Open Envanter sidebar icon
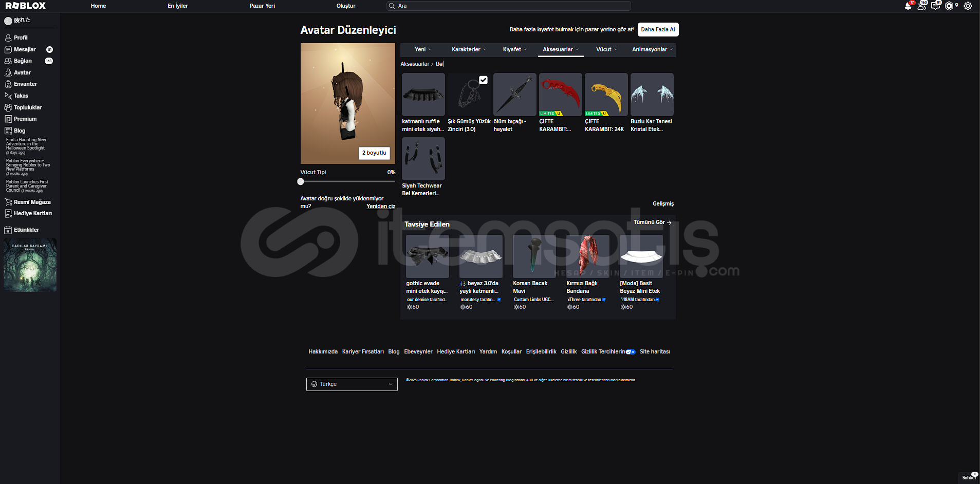The height and width of the screenshot is (484, 980). (8, 84)
